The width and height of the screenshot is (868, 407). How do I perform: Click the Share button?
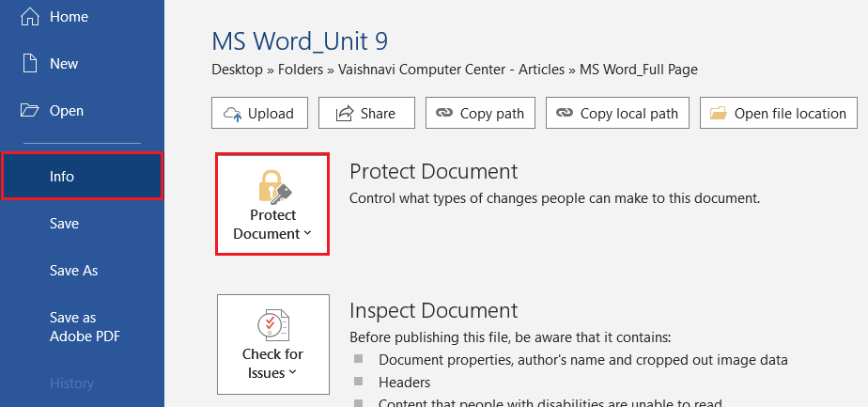pos(366,113)
